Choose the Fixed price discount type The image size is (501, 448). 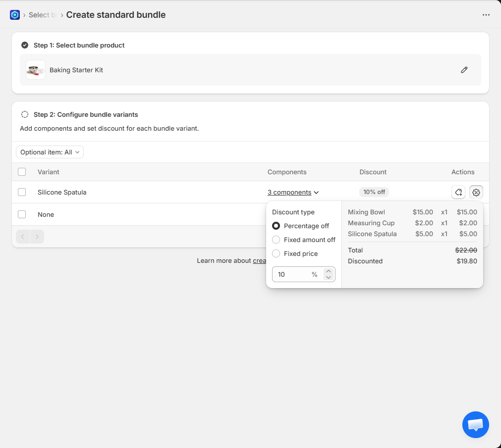click(276, 253)
